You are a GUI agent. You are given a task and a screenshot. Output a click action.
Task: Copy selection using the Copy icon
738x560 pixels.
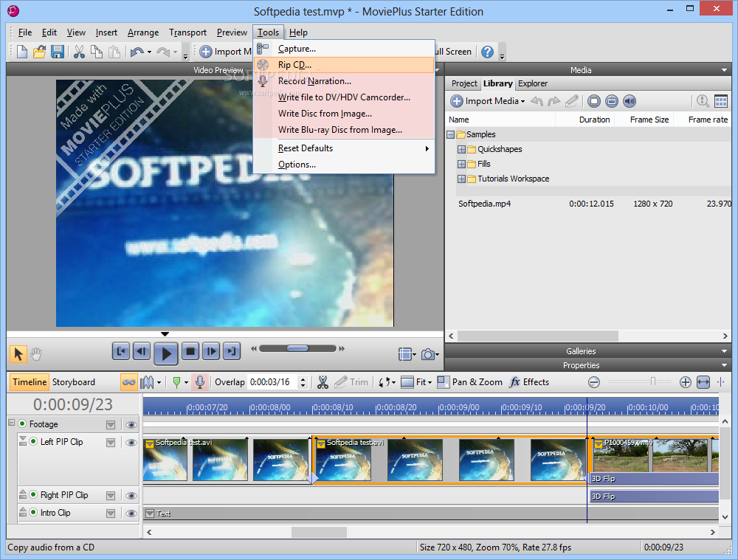tap(97, 52)
